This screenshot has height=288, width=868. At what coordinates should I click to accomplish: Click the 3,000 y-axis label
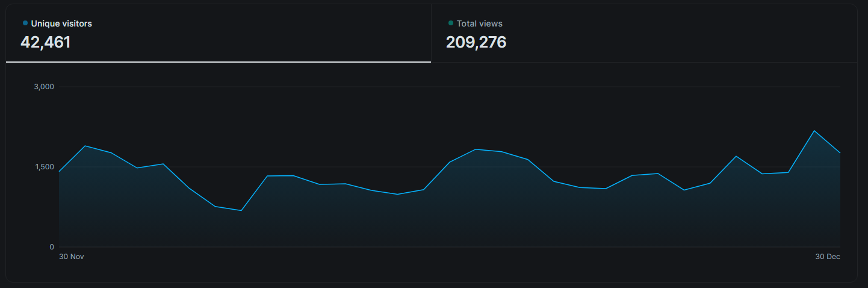coord(44,87)
